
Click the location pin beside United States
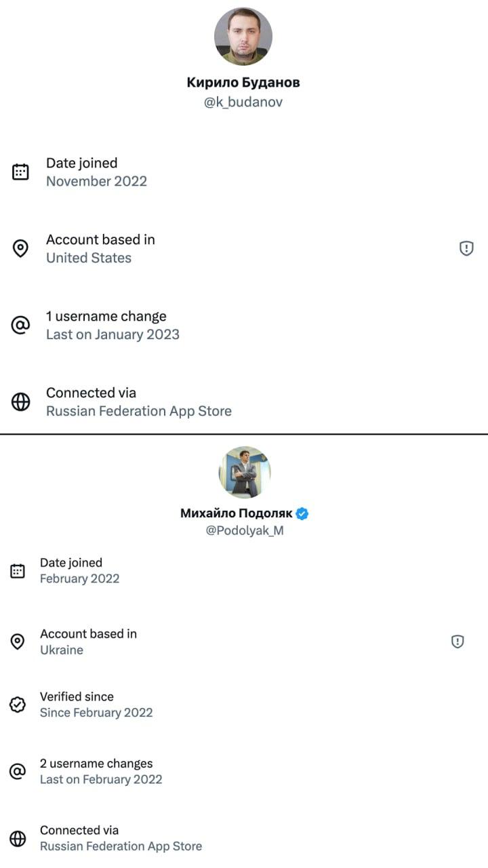21,249
